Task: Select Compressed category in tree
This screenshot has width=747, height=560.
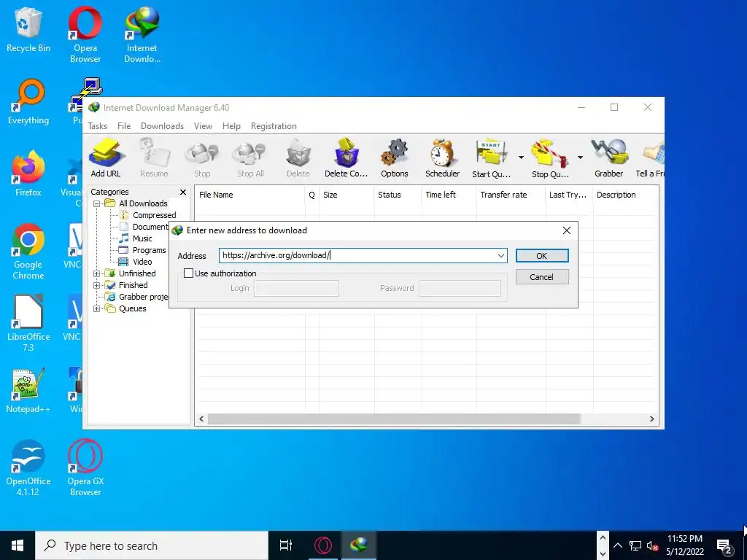Action: point(155,215)
